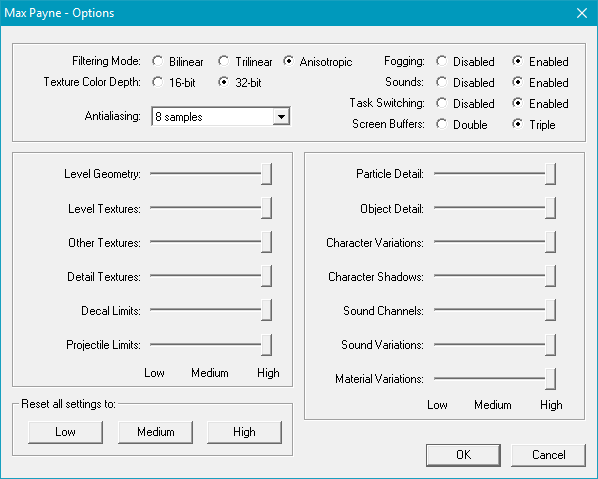Close the Max Payne Options window

582,13
